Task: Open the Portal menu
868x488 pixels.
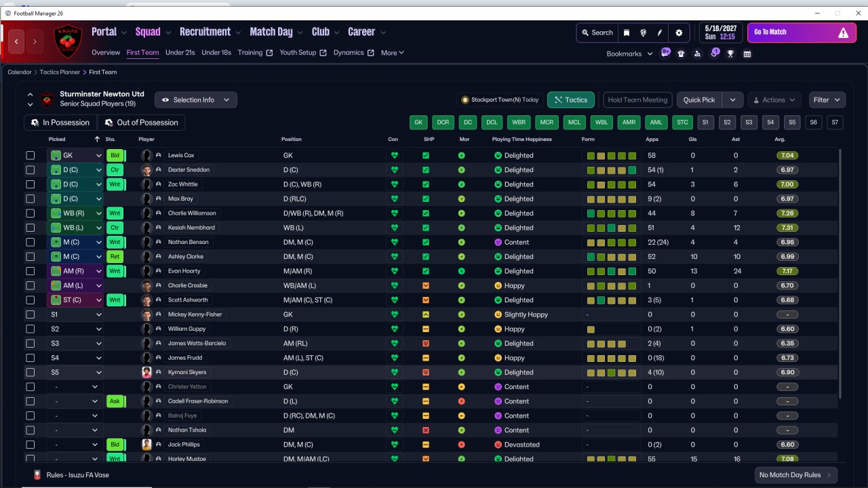Action: point(108,32)
